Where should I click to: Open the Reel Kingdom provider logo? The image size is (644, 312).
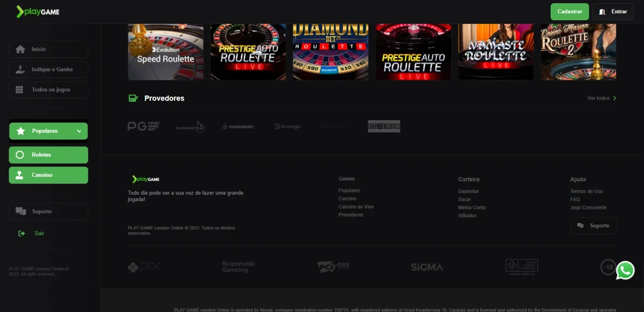click(384, 126)
